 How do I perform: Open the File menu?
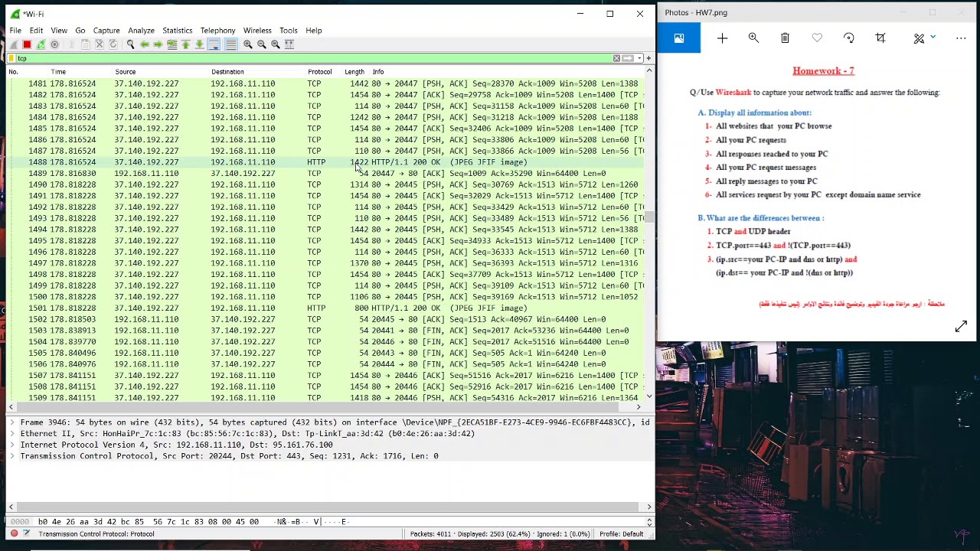[x=15, y=31]
